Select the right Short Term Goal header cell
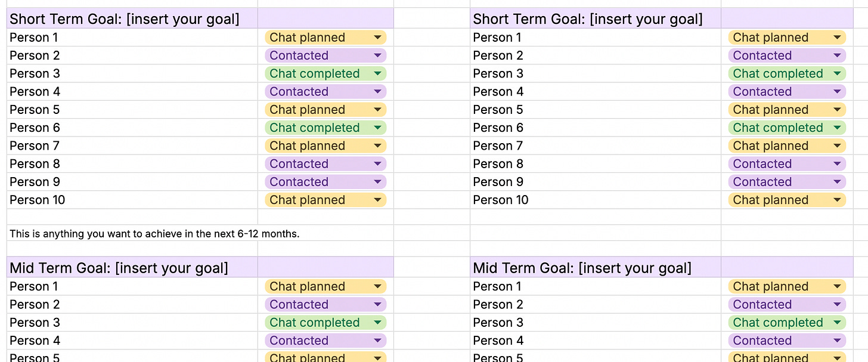The height and width of the screenshot is (362, 868). (x=588, y=19)
